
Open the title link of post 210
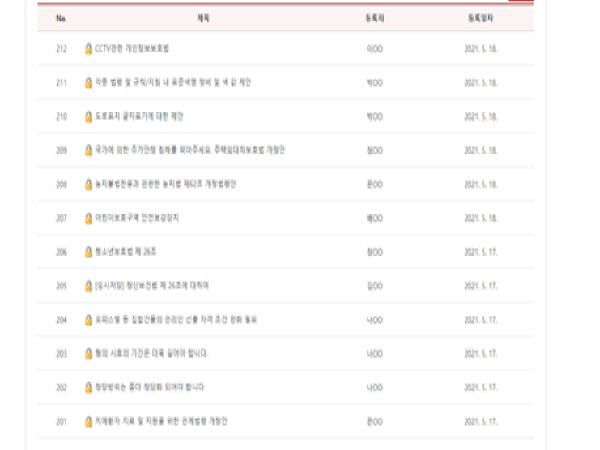pyautogui.click(x=139, y=116)
